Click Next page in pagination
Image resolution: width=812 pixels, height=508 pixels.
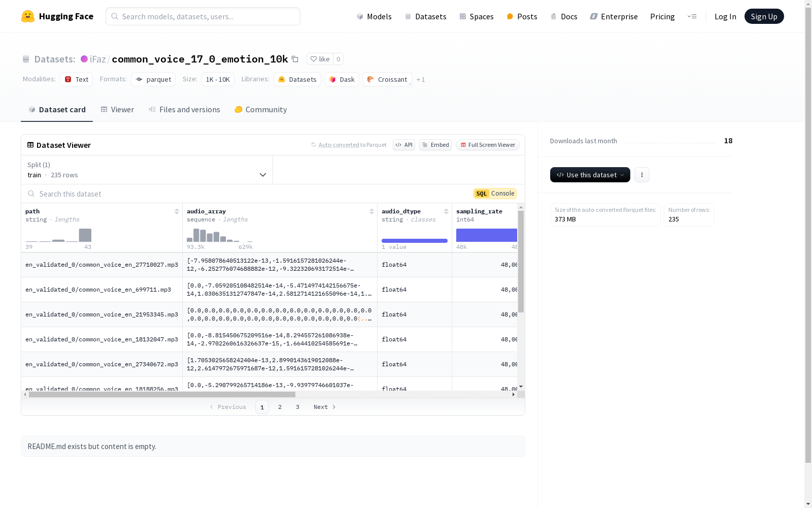[x=325, y=407]
